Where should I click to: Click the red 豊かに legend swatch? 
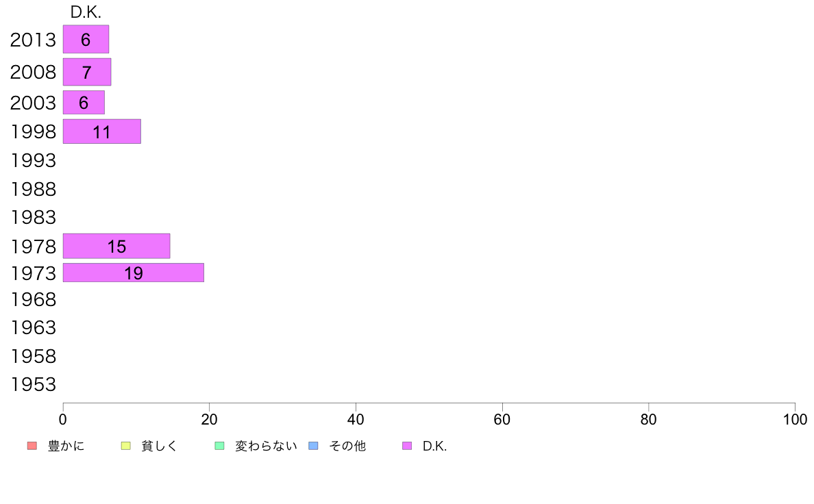(32, 446)
